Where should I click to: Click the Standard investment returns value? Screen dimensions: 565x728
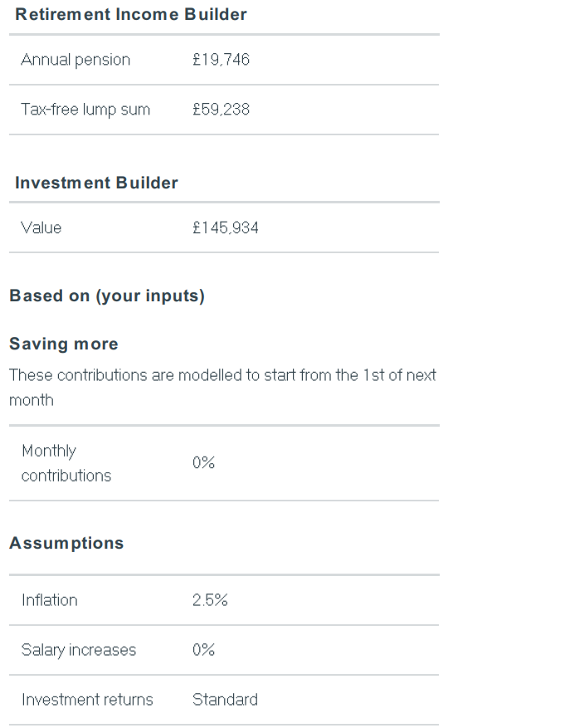pyautogui.click(x=225, y=700)
